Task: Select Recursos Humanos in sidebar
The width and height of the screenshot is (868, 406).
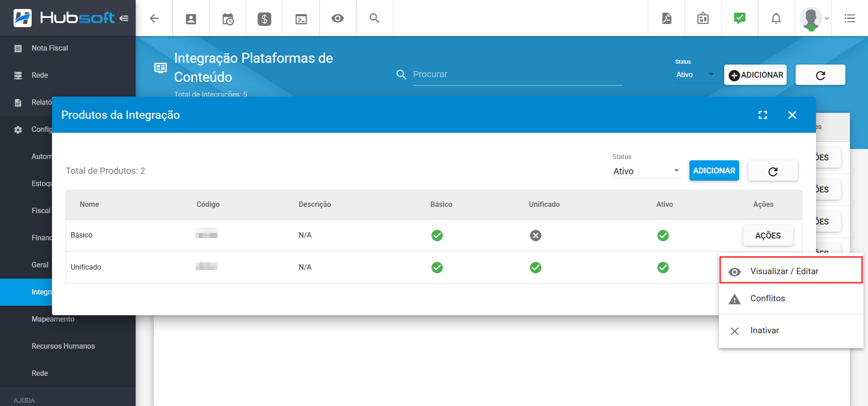Action: click(x=63, y=346)
